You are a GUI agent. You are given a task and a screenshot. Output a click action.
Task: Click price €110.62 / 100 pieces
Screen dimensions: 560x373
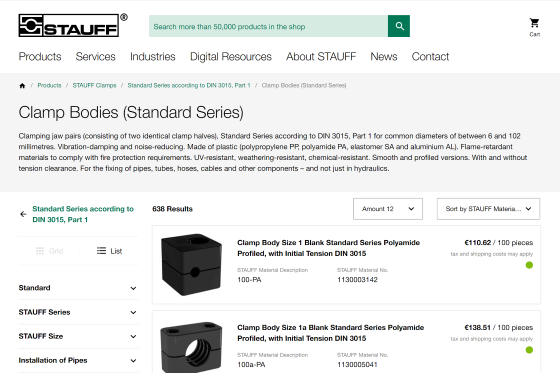[x=499, y=243]
